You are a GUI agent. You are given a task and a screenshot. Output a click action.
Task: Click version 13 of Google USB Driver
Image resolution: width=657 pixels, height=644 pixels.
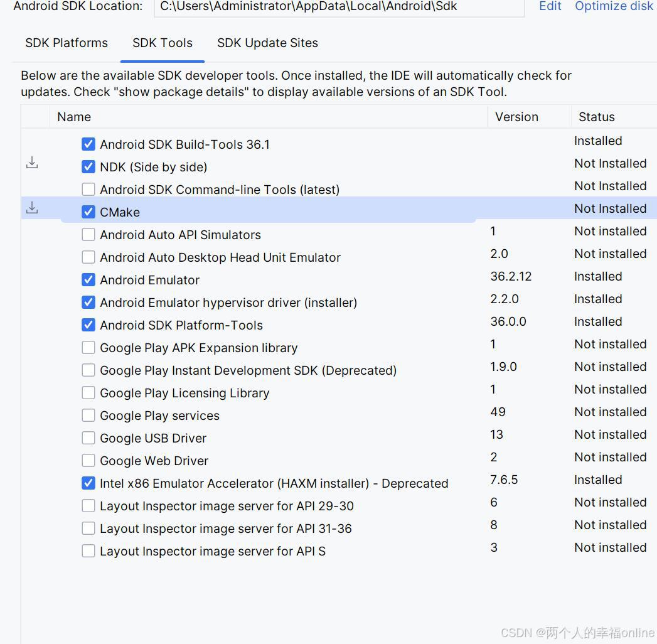[x=496, y=434]
